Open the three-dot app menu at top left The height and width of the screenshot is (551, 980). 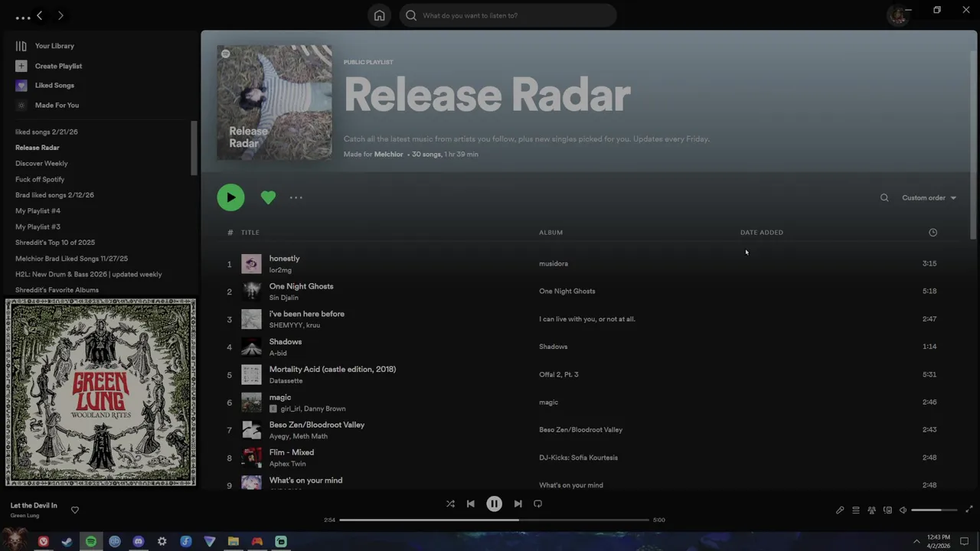pos(22,17)
